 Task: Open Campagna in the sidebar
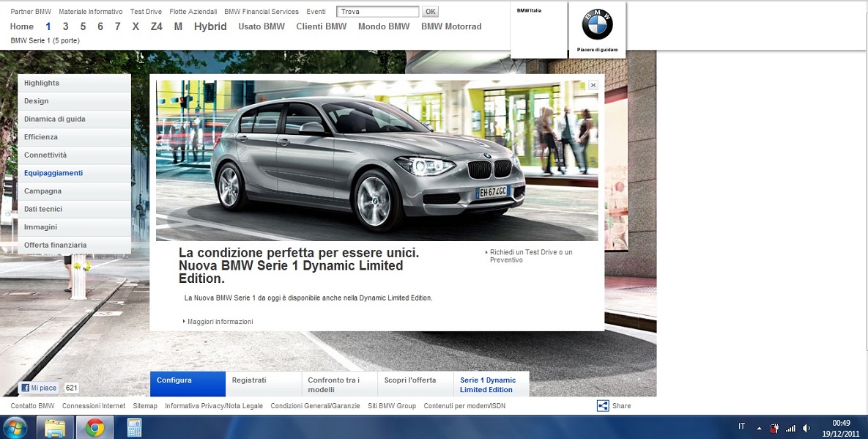(74, 191)
